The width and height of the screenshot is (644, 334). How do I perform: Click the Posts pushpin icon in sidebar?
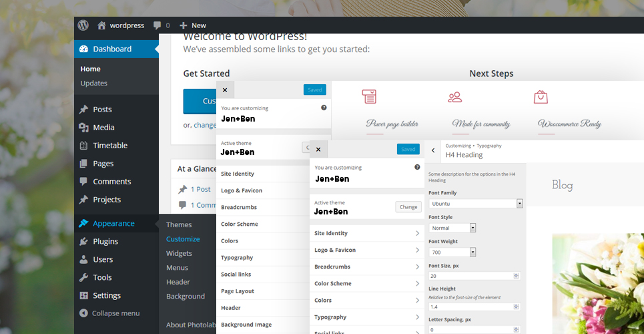(84, 110)
